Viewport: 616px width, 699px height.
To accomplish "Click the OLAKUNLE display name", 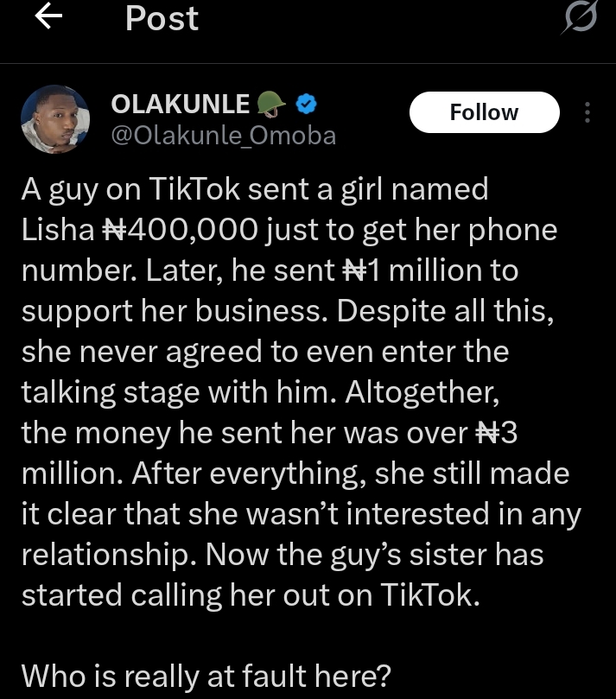I will tap(180, 105).
